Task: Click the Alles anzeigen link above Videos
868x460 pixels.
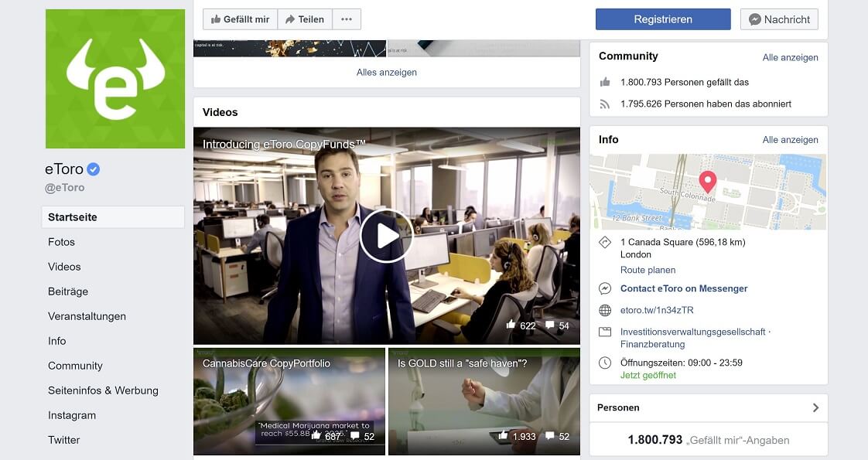Action: pyautogui.click(x=386, y=73)
